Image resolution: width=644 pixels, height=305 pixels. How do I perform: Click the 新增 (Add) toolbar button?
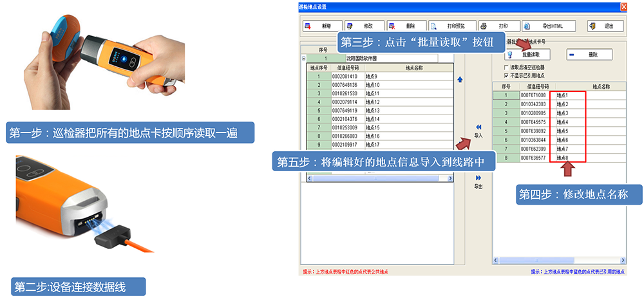tap(320, 26)
